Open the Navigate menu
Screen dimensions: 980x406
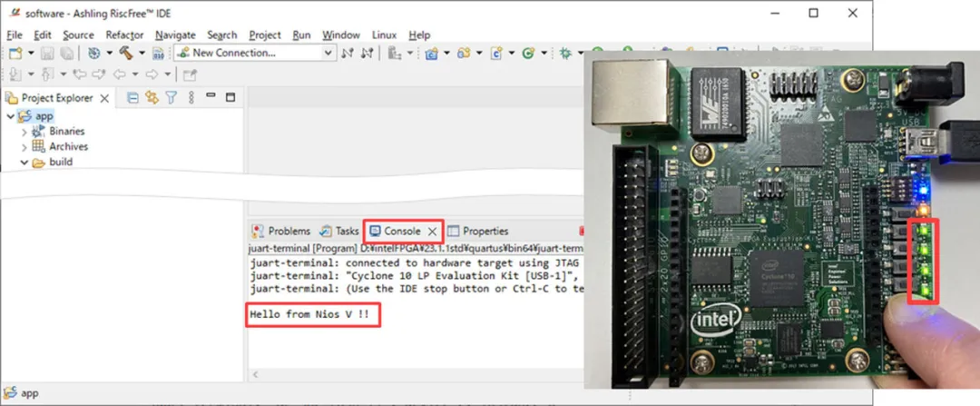tap(175, 35)
